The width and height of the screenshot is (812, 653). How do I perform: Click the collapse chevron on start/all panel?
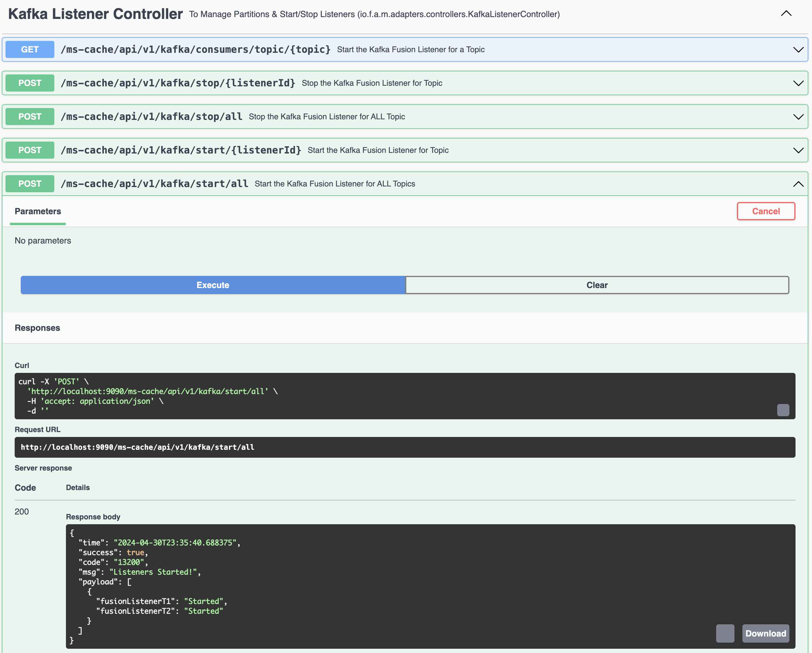point(797,184)
